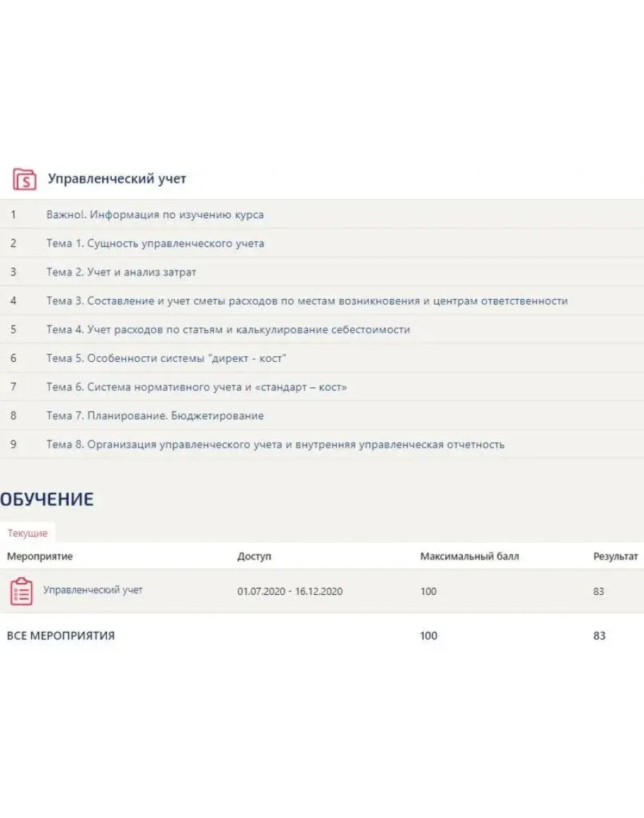Viewport: 644px width, 818px height.
Task: Open Тема 7. Планирование. Бюджетирование
Action: [x=155, y=416]
